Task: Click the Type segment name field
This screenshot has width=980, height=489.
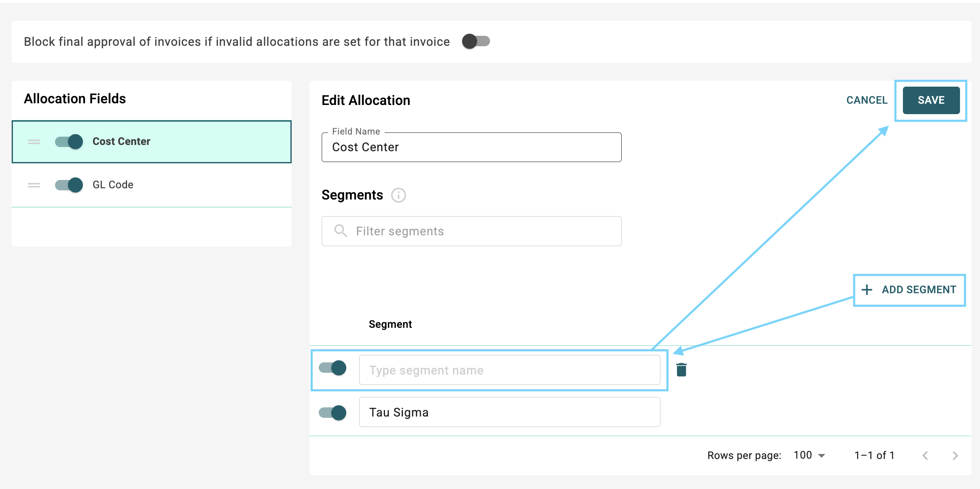Action: tap(509, 370)
